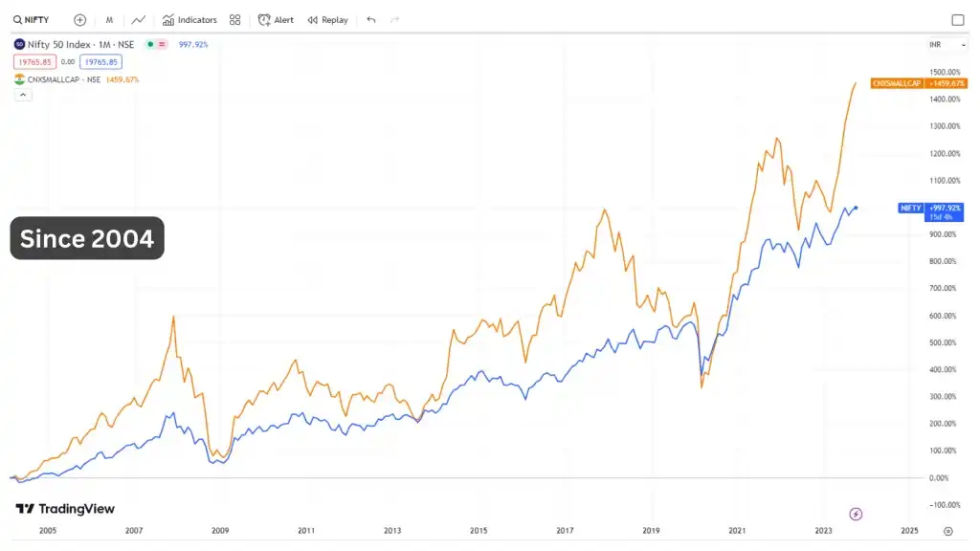
Task: Start bar Replay mode
Action: 327,20
